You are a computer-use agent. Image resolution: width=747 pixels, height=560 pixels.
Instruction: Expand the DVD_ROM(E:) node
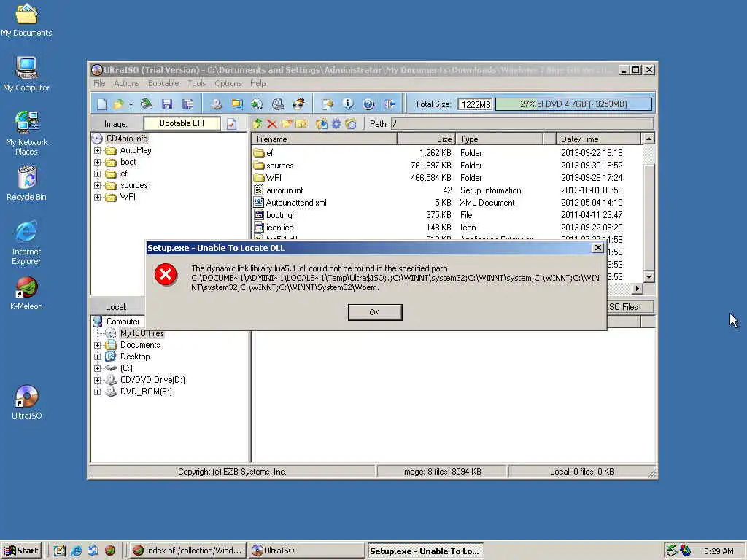click(x=97, y=392)
